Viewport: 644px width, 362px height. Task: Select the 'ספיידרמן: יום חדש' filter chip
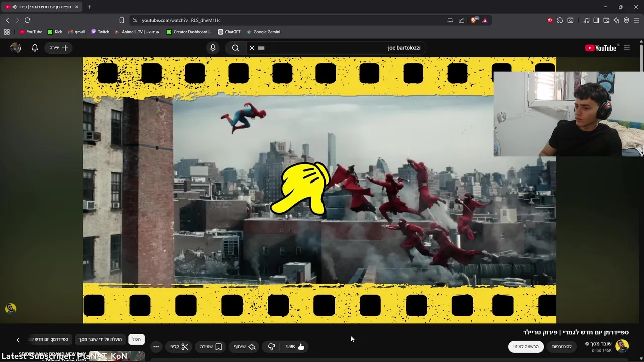click(50, 339)
